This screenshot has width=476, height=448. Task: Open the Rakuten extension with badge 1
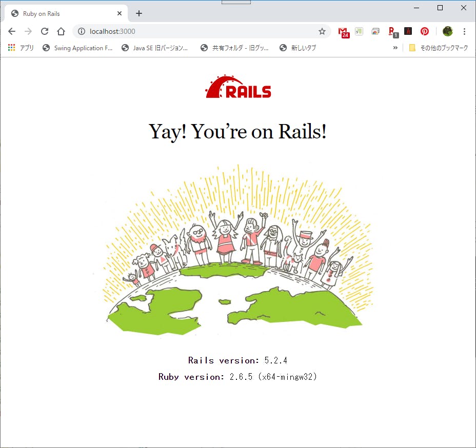pyautogui.click(x=393, y=32)
